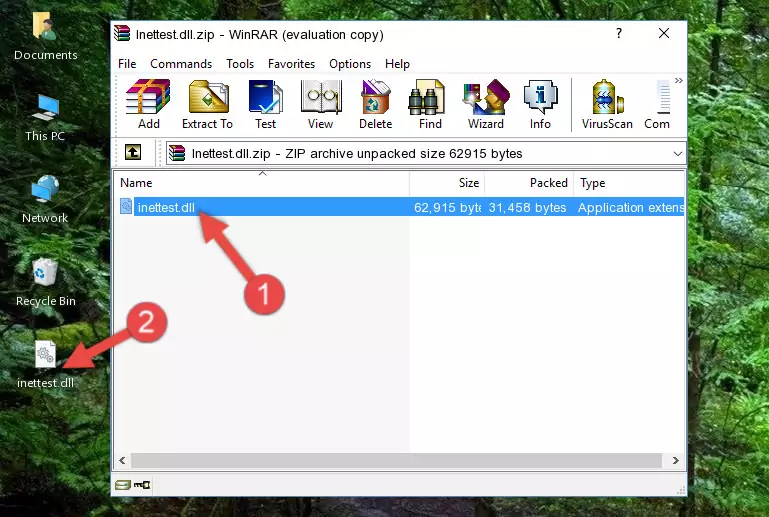
Task: Click the partially visible Comment toolbar icon
Action: (x=657, y=104)
